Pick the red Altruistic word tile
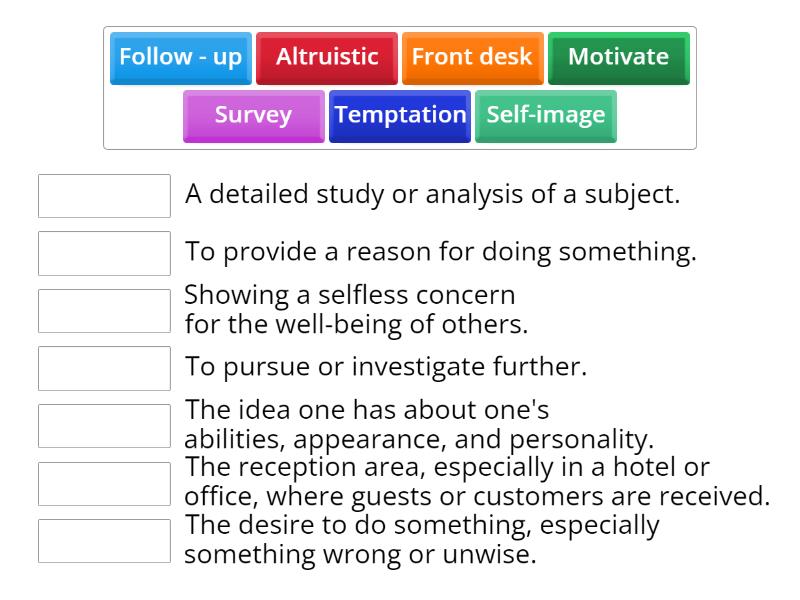Viewport: 800px width, 600px height. (327, 57)
